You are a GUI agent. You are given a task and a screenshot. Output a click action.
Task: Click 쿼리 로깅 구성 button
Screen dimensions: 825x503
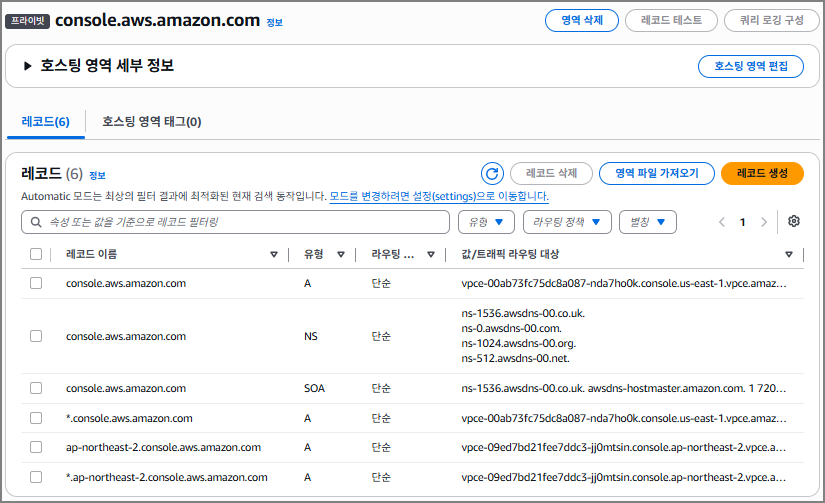coord(772,21)
